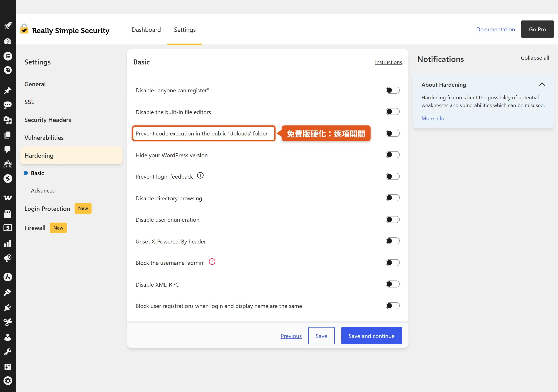
Task: Toggle Block the username 'admin' switch
Action: pos(393,263)
